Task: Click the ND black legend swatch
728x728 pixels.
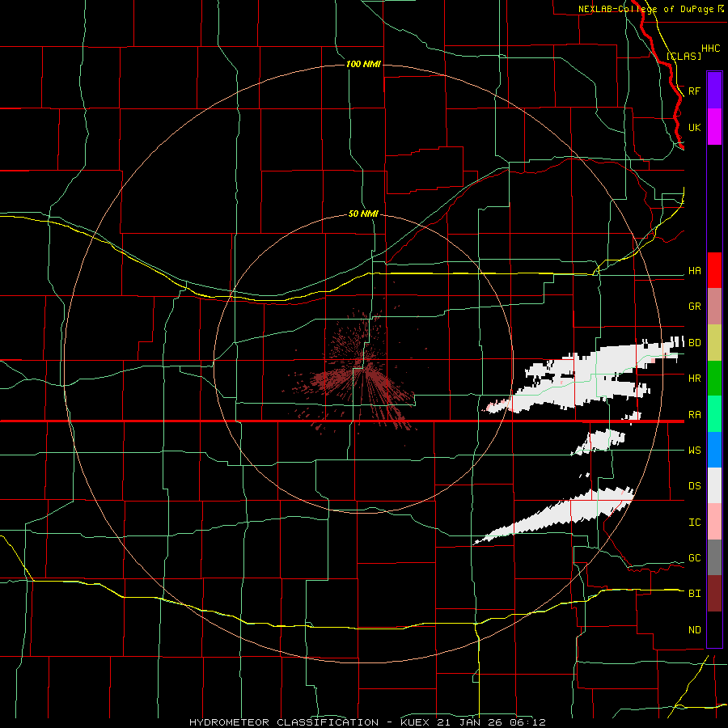Action: tap(714, 629)
